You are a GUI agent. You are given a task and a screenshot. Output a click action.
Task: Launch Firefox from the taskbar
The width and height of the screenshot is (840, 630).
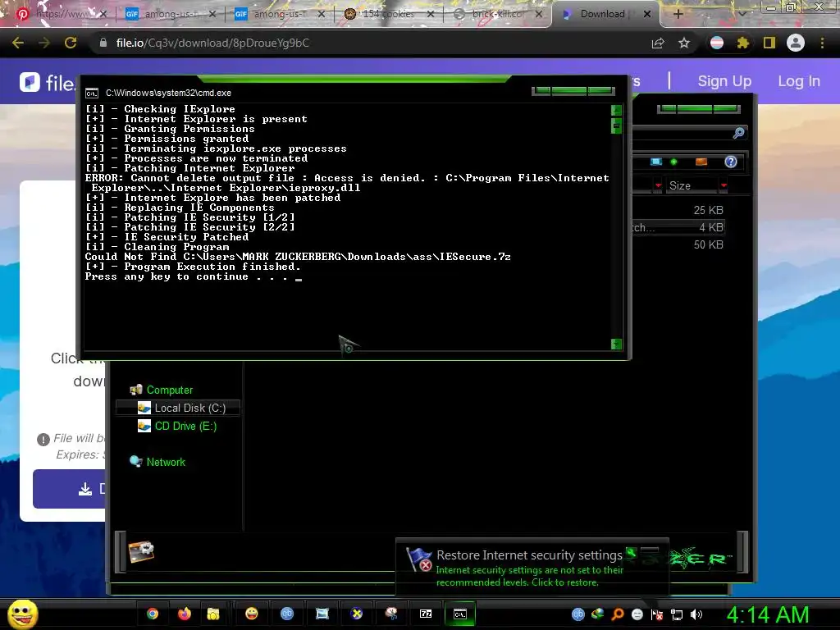(185, 614)
